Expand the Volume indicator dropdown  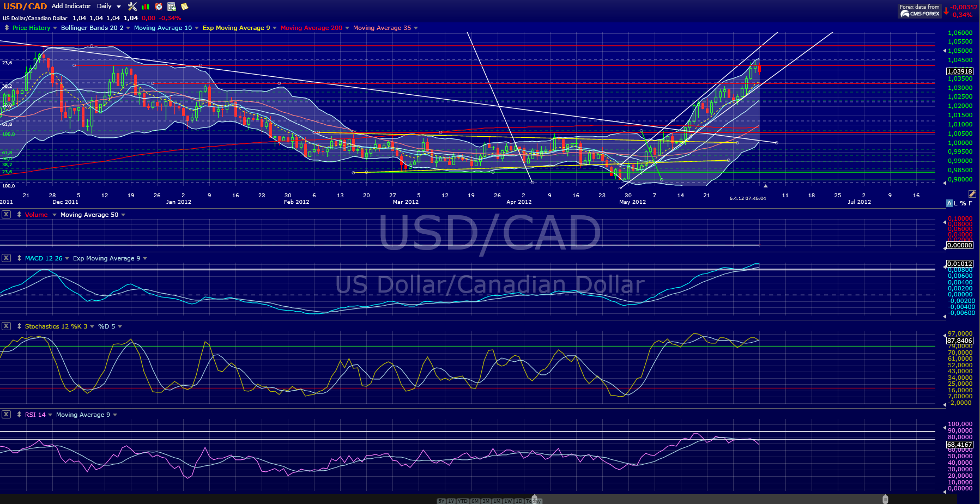pyautogui.click(x=55, y=215)
